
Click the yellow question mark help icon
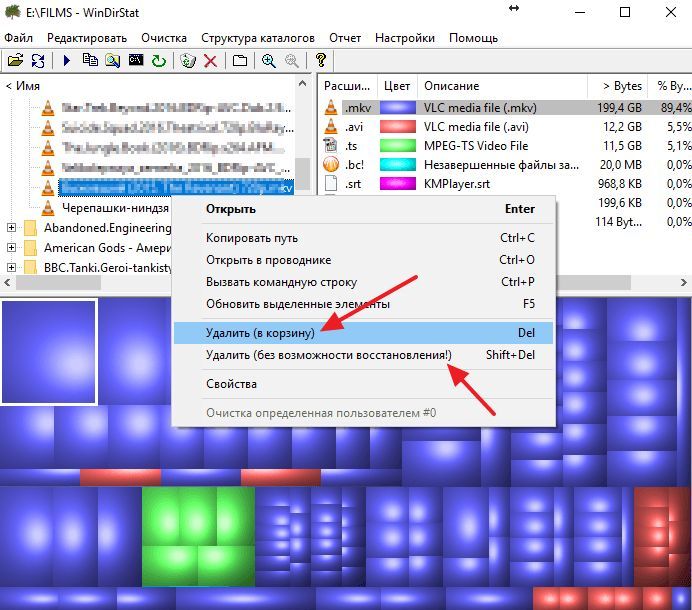click(x=321, y=60)
